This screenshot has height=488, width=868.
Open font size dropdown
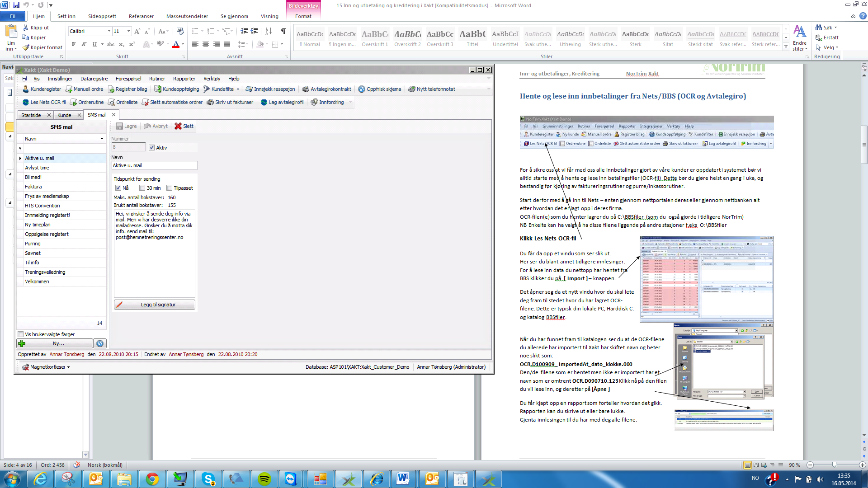[x=129, y=31]
